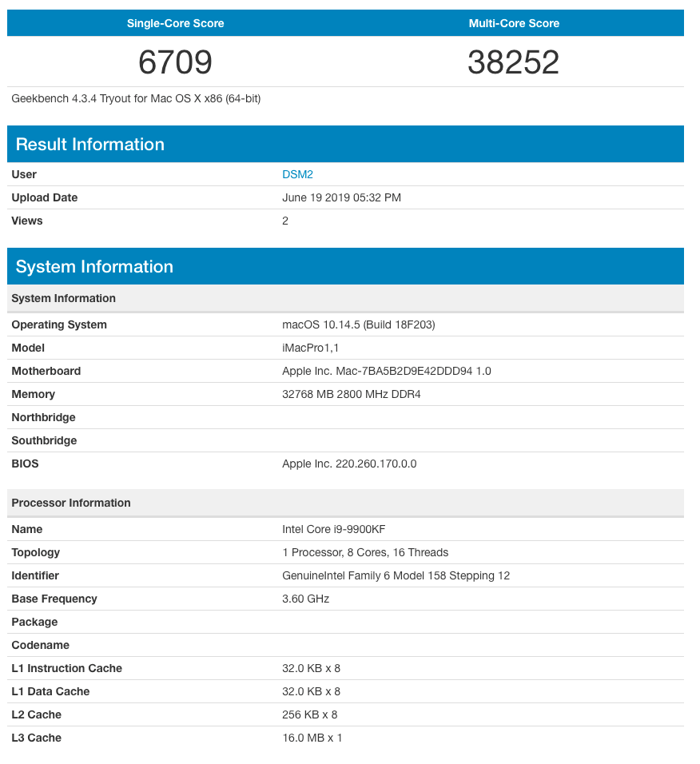Image resolution: width=700 pixels, height=764 pixels.
Task: Click the 32768 MB 2800 MHz DDR4 value
Action: (352, 394)
